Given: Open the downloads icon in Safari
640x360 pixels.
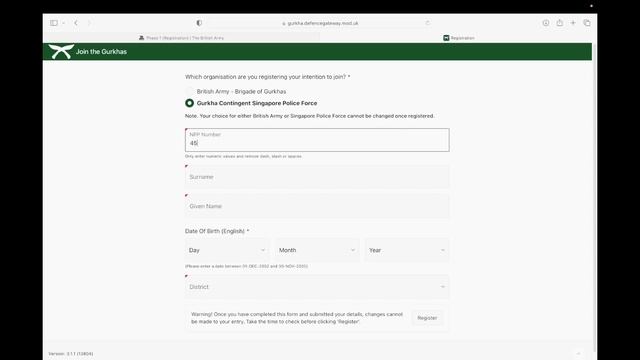Looking at the screenshot, I should [x=546, y=23].
